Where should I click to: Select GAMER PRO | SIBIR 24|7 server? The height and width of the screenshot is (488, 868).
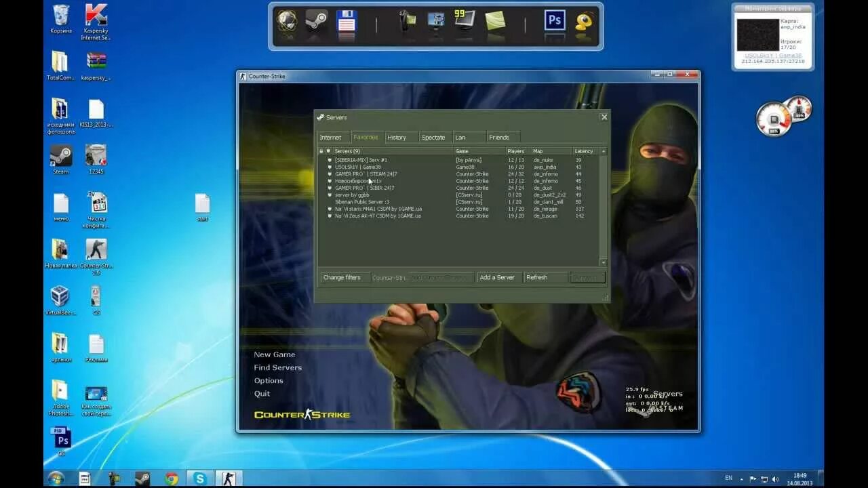[x=458, y=188]
